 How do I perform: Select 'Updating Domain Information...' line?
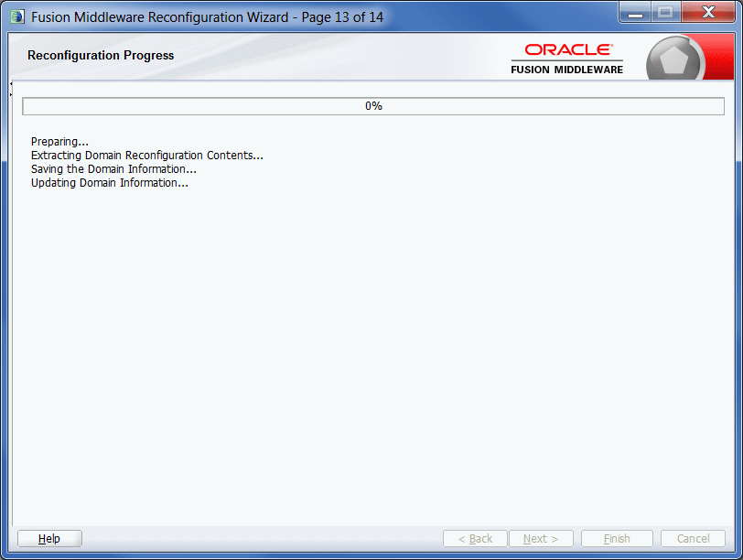(x=110, y=183)
